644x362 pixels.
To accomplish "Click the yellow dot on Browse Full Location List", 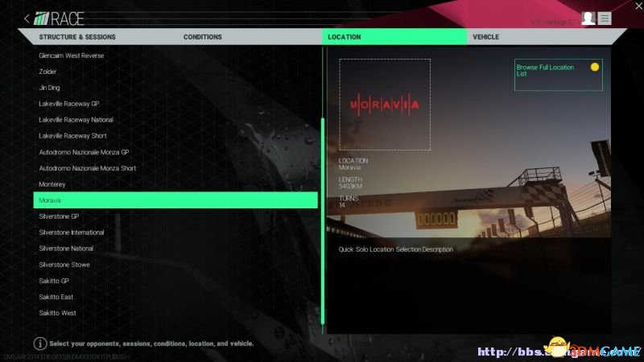I will 595,67.
